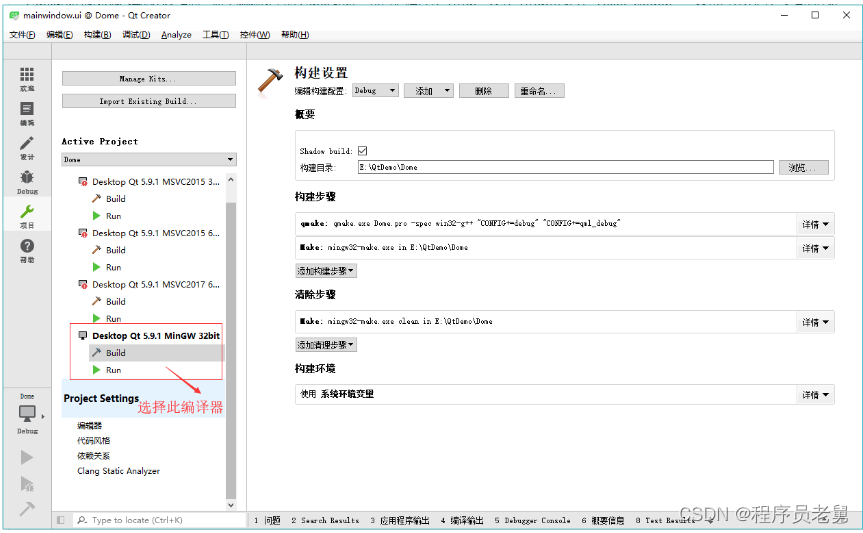Open the 构建(B) menu
This screenshot has width=863, height=533.
[97, 35]
